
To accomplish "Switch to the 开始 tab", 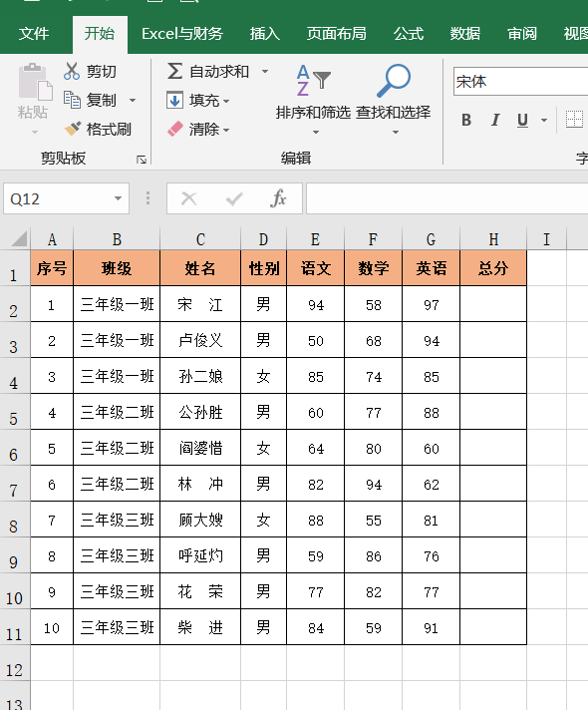I will 100,34.
